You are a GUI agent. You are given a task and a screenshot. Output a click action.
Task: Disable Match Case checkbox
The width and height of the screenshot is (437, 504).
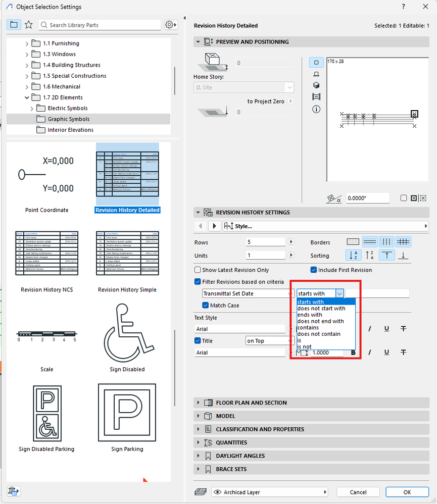click(206, 305)
